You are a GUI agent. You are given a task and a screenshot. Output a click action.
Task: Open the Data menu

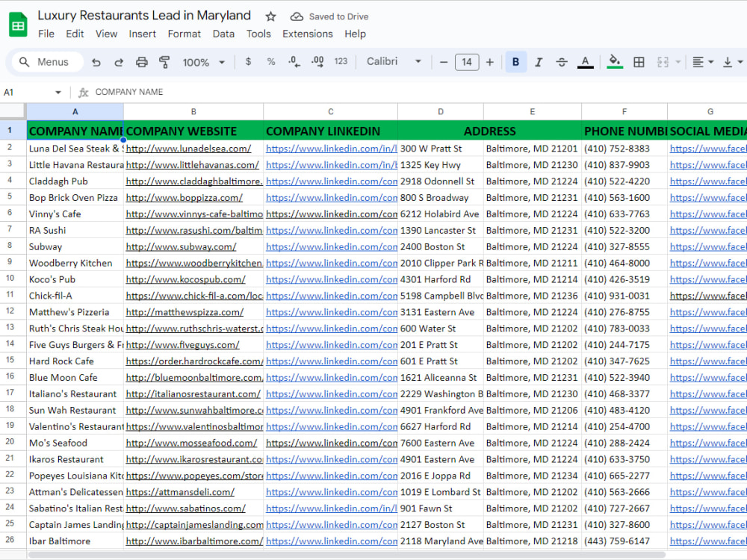pos(223,34)
